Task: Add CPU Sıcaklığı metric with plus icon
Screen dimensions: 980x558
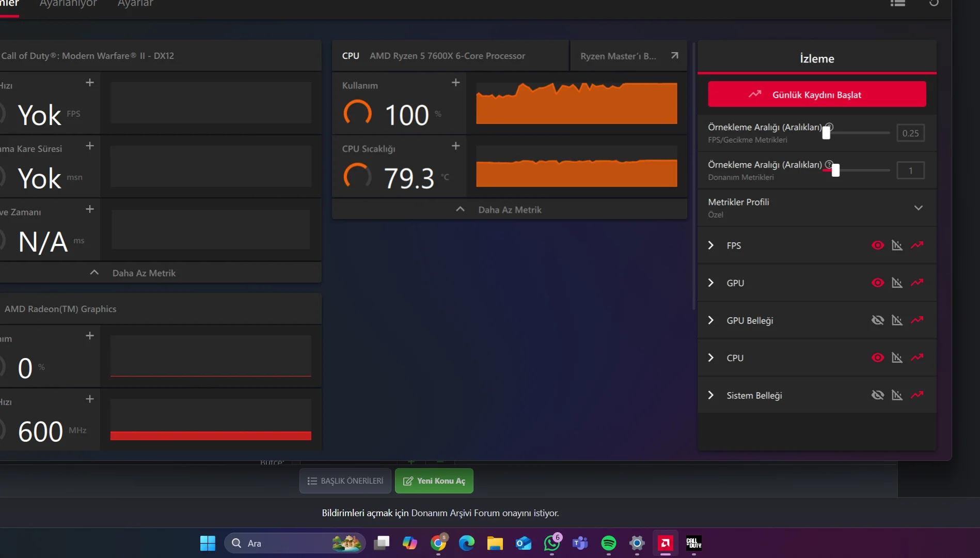Action: point(455,146)
